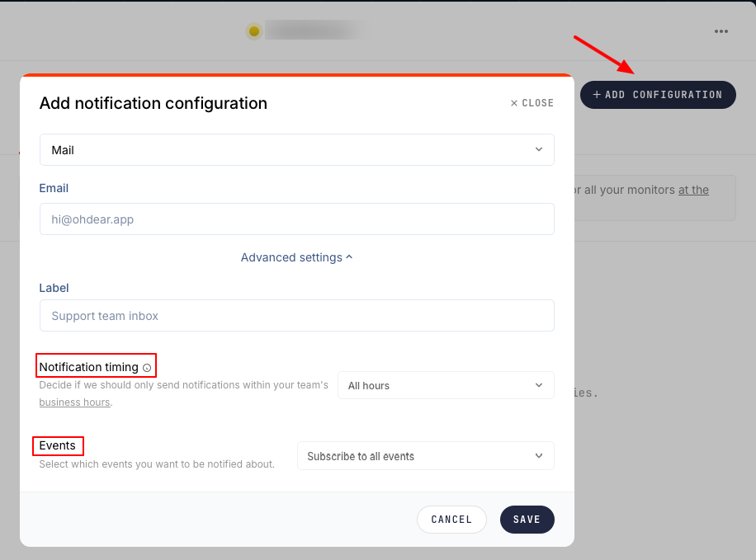Click the info icon beside Notification timing
The width and height of the screenshot is (756, 560).
(x=147, y=368)
